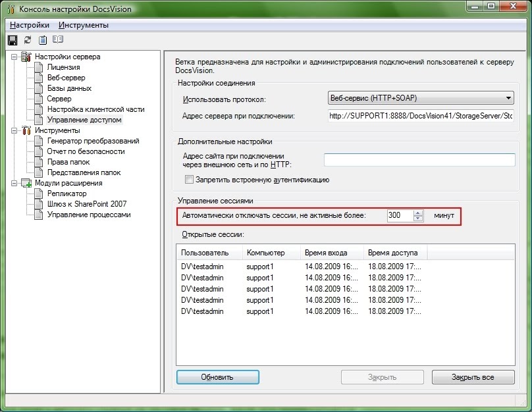This screenshot has width=532, height=412.
Task: Select Управление доступом tree item
Action: (x=84, y=120)
